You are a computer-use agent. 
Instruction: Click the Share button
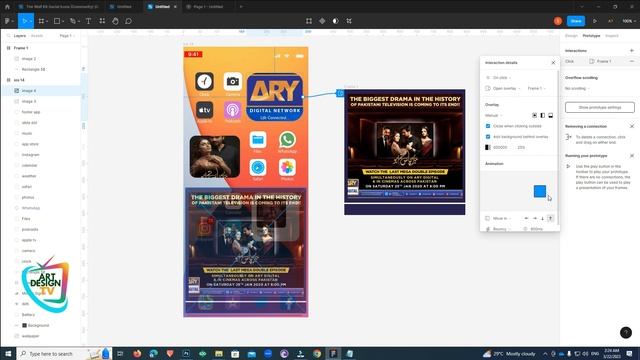click(x=576, y=21)
